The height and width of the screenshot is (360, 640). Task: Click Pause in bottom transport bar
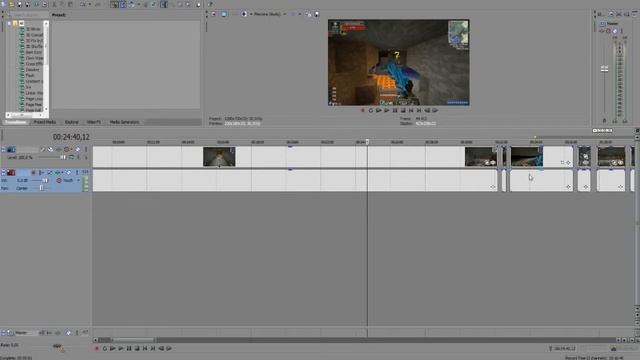[129, 349]
